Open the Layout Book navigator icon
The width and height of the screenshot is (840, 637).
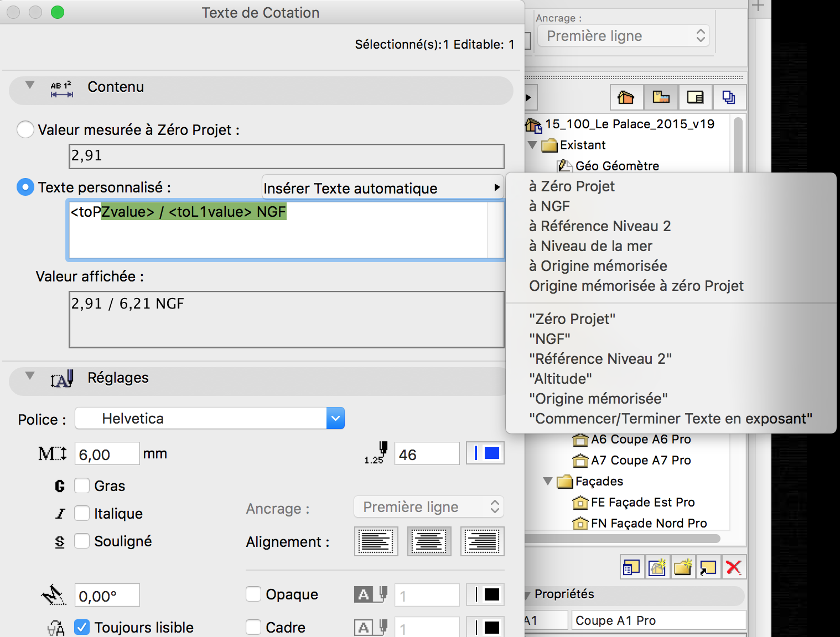coord(695,98)
